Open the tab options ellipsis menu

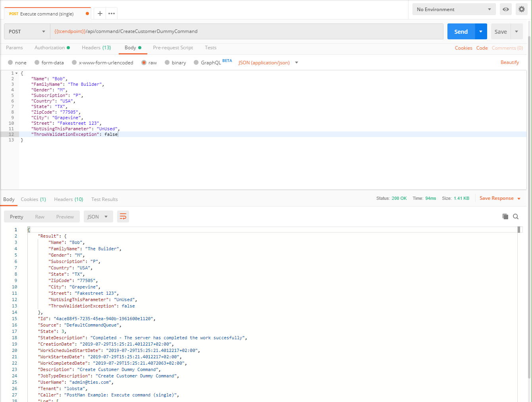(x=112, y=14)
